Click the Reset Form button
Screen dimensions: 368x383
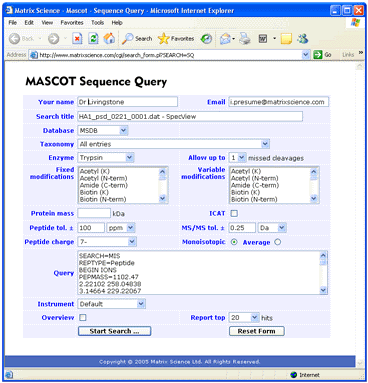257,331
